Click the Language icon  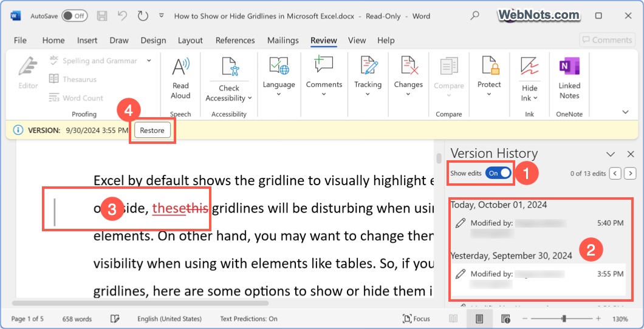[x=279, y=66]
